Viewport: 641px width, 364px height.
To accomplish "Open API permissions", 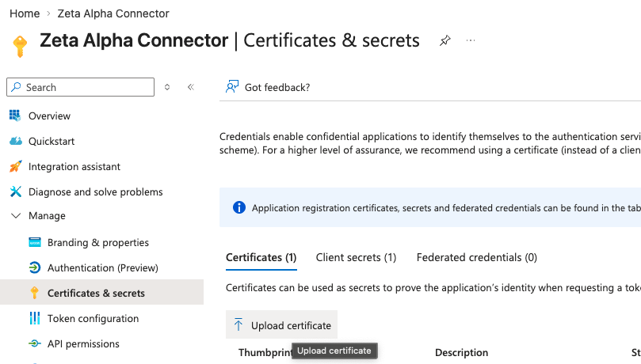I will click(x=83, y=343).
